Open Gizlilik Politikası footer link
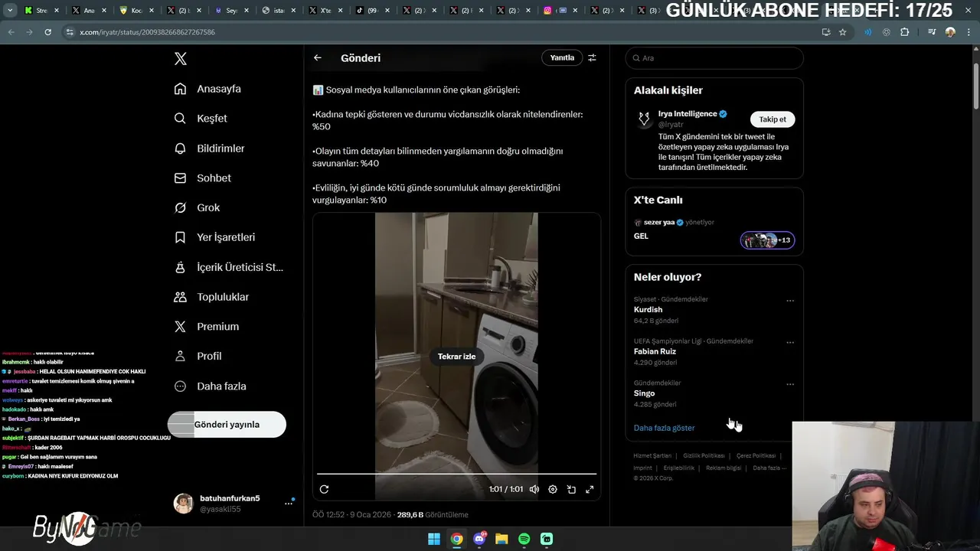This screenshot has height=551, width=980. point(704,456)
